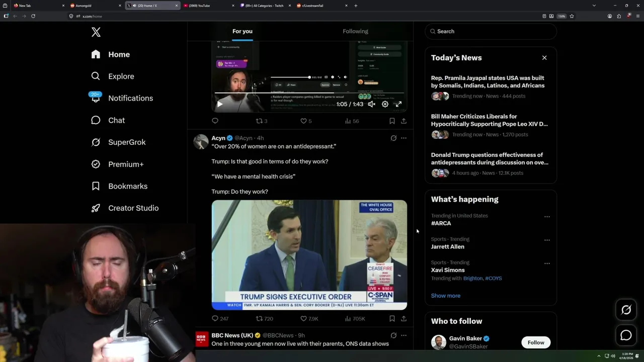Click the #COYS hashtag link
The image size is (644, 362).
494,278
